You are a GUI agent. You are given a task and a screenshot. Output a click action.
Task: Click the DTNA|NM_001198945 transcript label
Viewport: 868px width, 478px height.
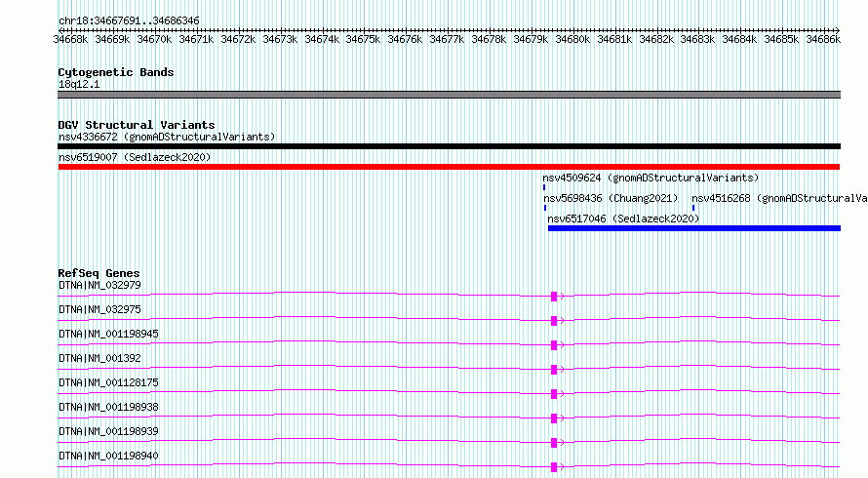point(108,334)
